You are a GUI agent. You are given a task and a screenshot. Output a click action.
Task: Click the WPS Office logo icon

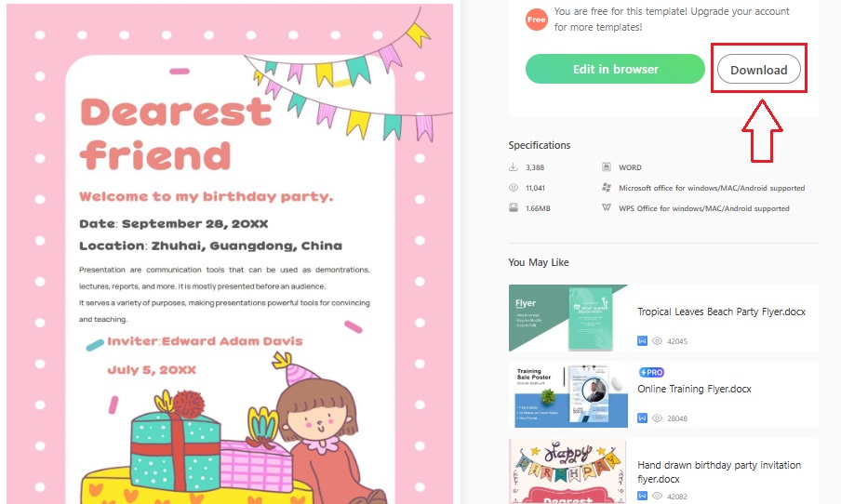pyautogui.click(x=607, y=207)
